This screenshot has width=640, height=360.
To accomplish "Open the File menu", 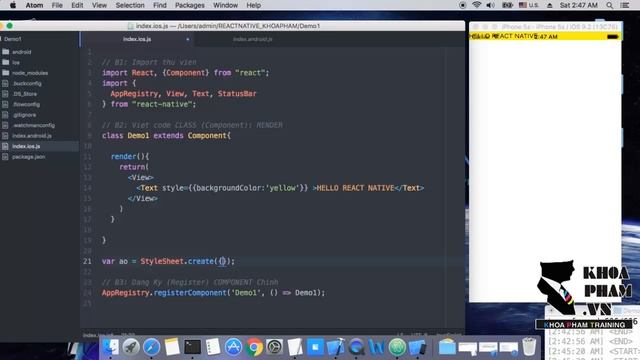I will 57,5.
